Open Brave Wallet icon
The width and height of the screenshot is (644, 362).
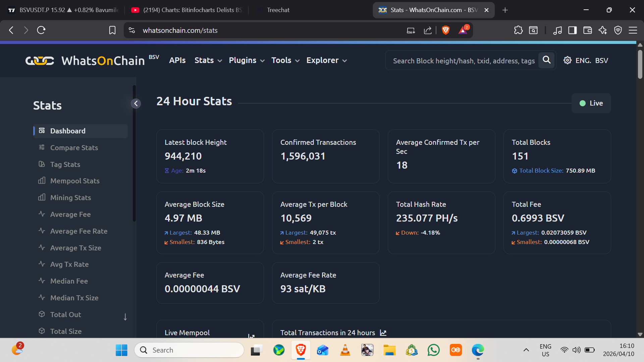coord(588,31)
